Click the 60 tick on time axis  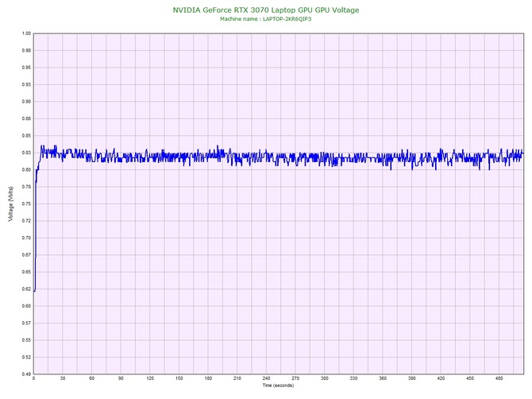[91, 378]
